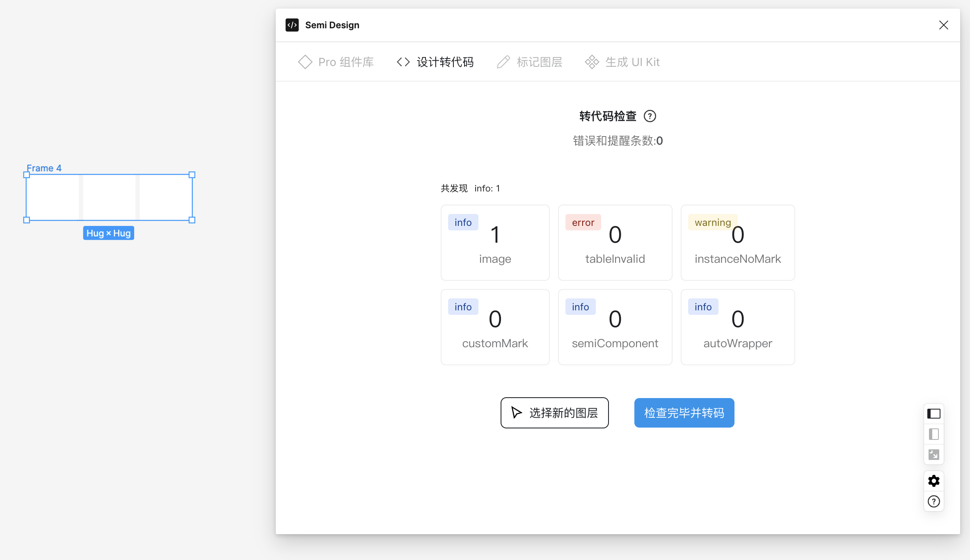970x560 pixels.
Task: Close the Semi Design plugin window
Action: click(x=943, y=25)
